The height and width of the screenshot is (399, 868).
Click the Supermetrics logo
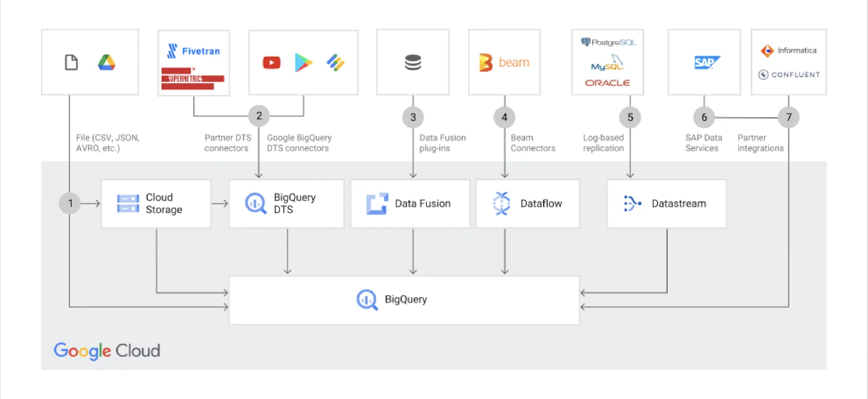(193, 78)
